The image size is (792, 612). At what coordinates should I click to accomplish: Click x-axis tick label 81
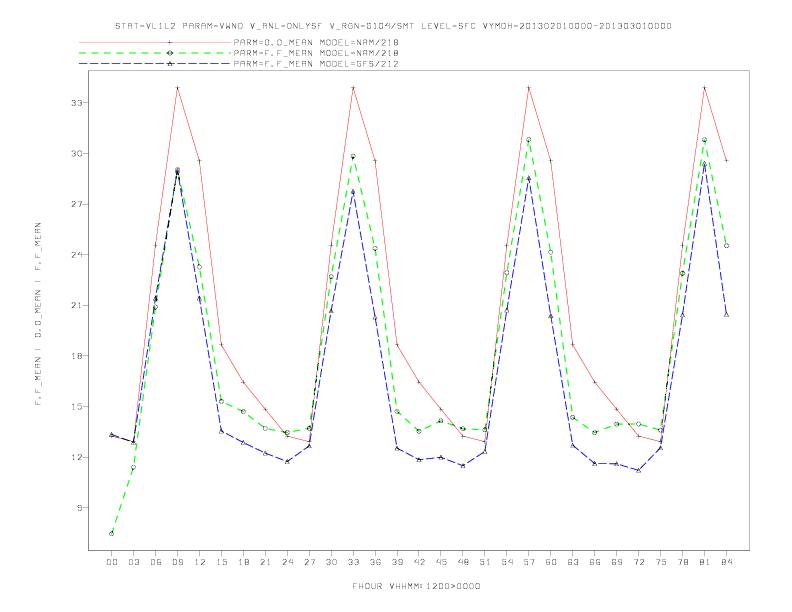coord(705,562)
